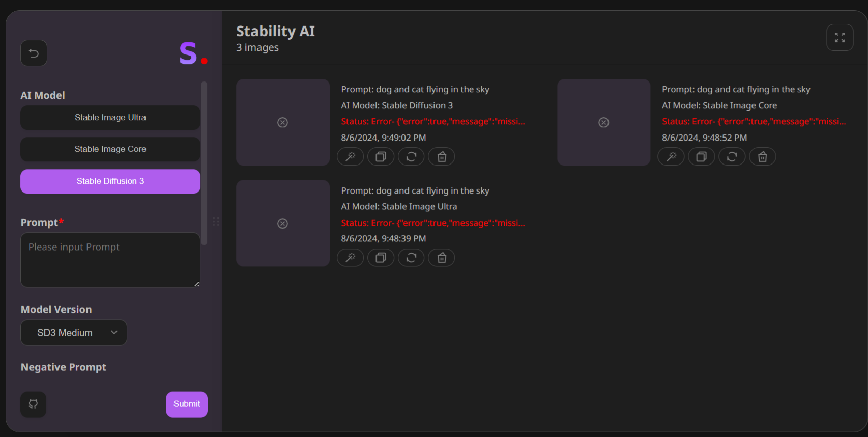Select the Stable Image Ultra model

point(110,118)
